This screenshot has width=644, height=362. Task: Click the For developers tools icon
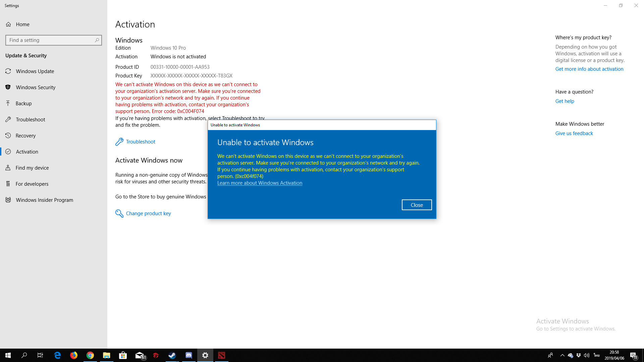[8, 184]
